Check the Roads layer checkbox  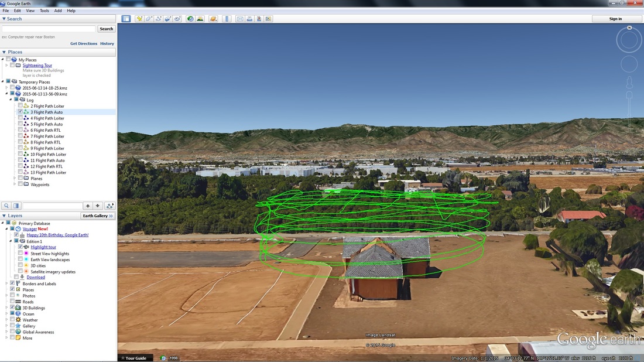tap(12, 302)
